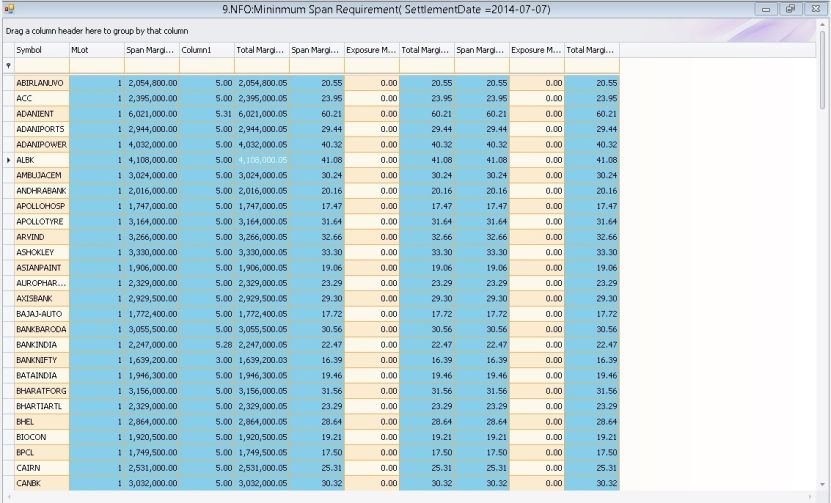Select the BANKNIFTY symbol cell
The image size is (831, 503).
41,359
